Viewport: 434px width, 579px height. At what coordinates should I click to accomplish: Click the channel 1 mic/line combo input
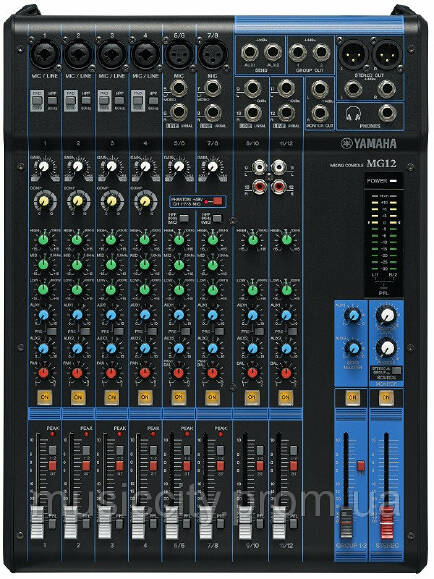(x=44, y=54)
